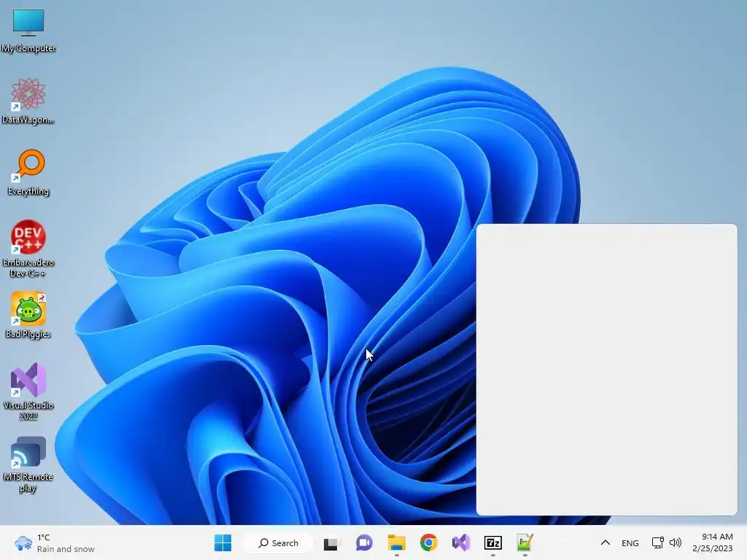Open the My Computer desktop icon
Screen dimensions: 747x560
(x=28, y=31)
